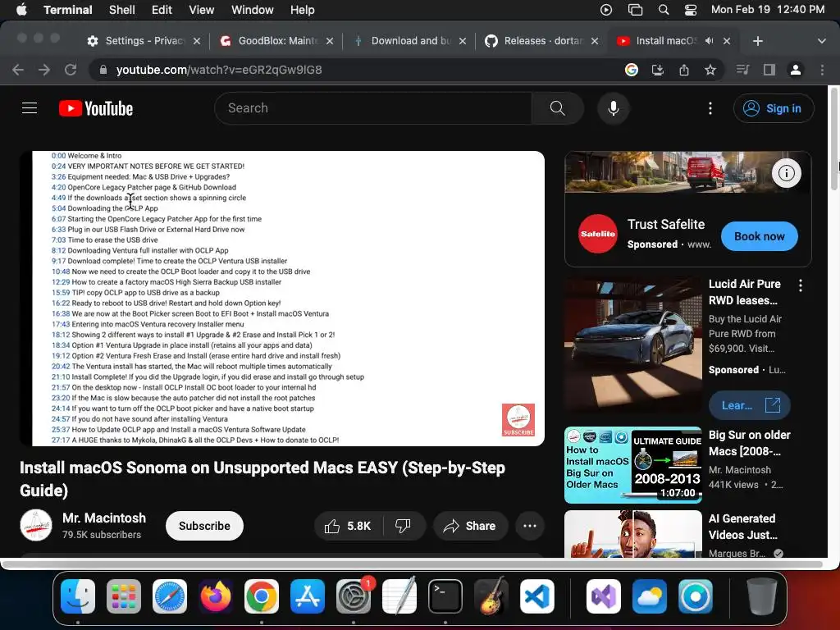This screenshot has height=630, width=840.
Task: Start voice search with microphone icon
Action: pyautogui.click(x=614, y=108)
